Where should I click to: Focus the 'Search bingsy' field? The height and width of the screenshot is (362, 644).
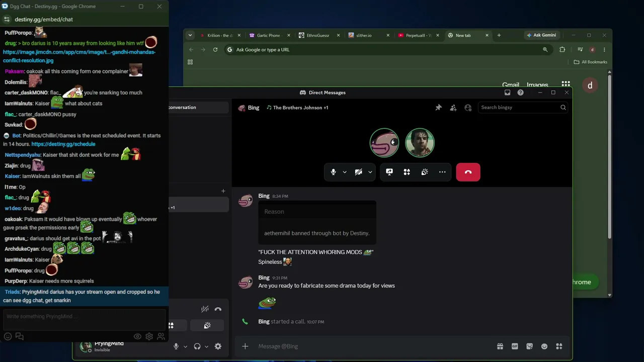pyautogui.click(x=523, y=108)
